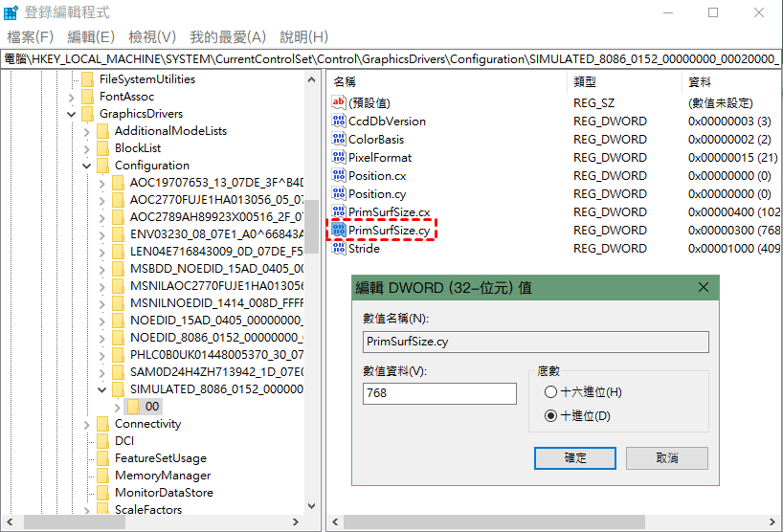Click the 名稱 column header
Viewport: 783px width, 532px height.
[447, 81]
